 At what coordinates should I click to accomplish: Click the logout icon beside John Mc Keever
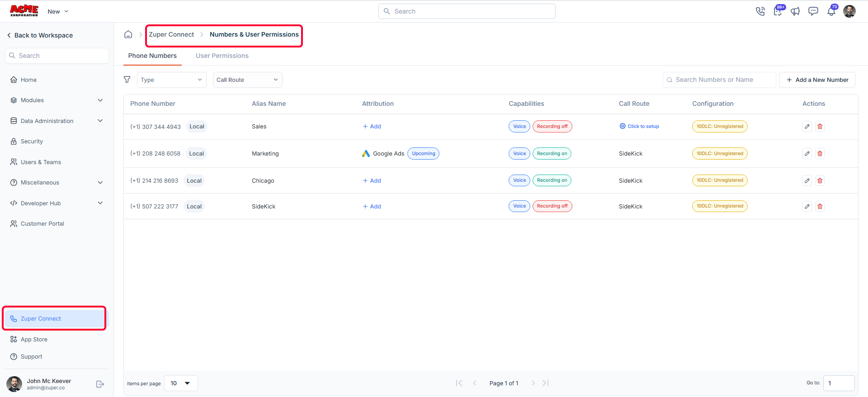[x=100, y=384]
